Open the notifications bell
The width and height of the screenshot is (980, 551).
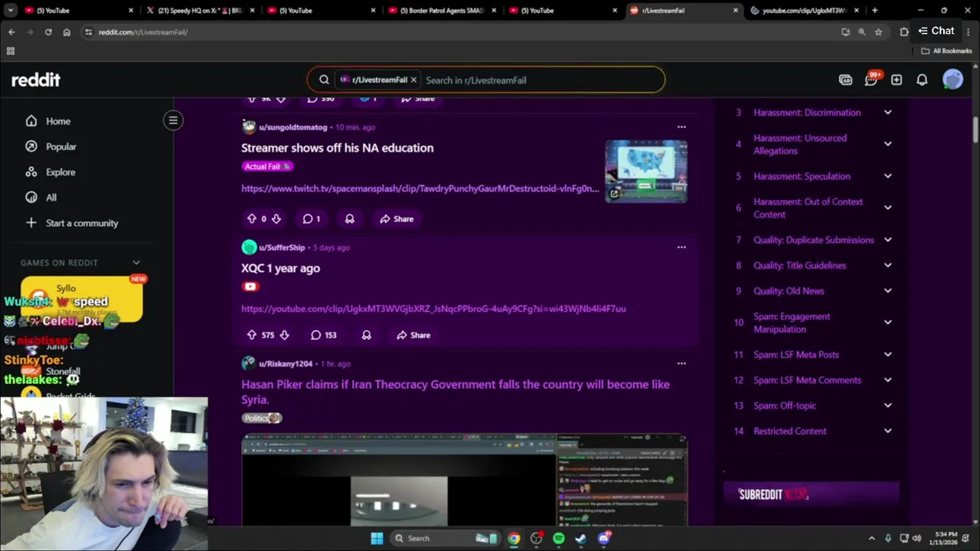[923, 80]
